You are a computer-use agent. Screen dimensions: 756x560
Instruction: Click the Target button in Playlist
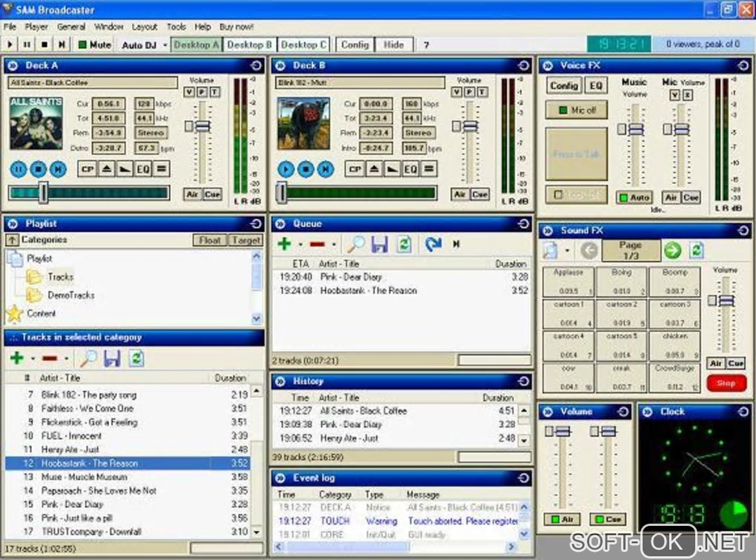tap(246, 240)
